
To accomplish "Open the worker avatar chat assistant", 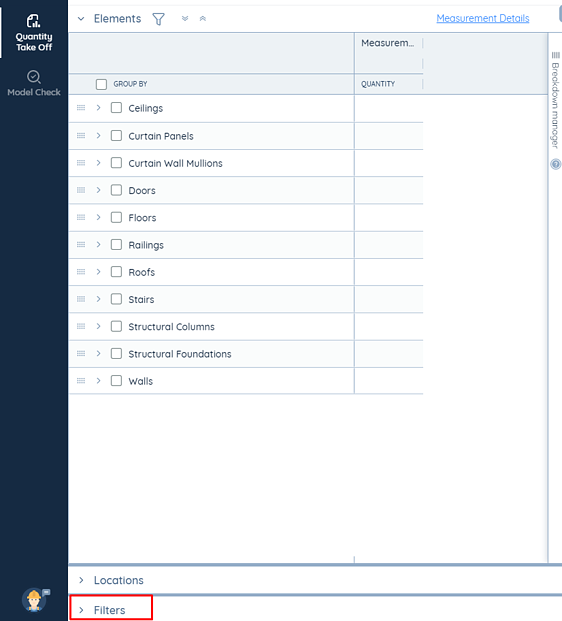I will 35,600.
